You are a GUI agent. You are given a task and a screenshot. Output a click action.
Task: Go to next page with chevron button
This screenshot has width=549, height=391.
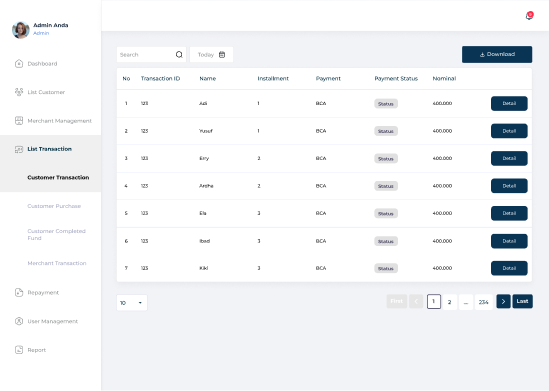(x=503, y=301)
